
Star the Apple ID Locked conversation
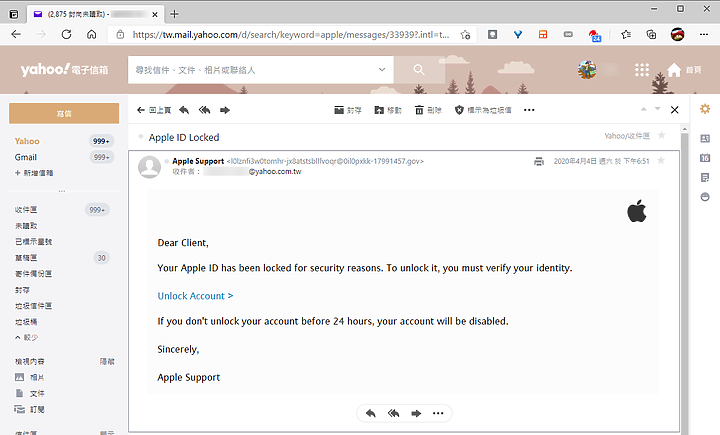click(x=662, y=135)
